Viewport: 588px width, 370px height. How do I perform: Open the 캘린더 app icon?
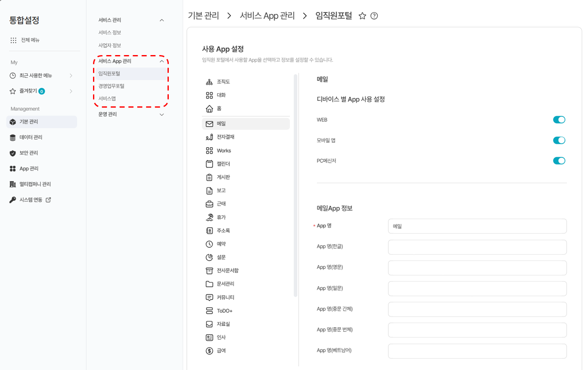click(x=209, y=164)
